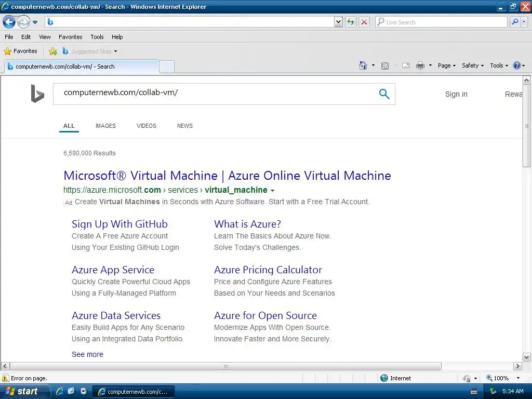This screenshot has height=399, width=532.
Task: Click the Bing logo
Action: [37, 94]
